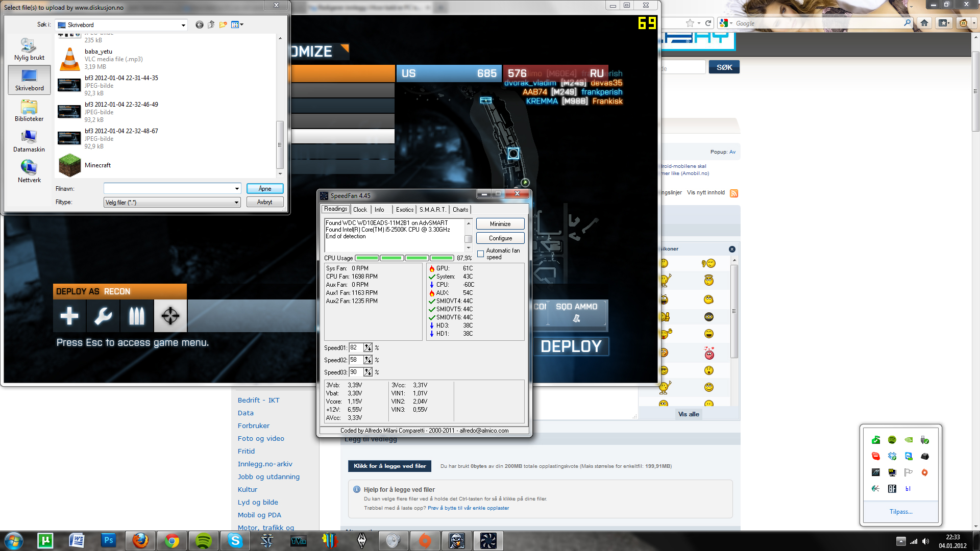Image resolution: width=980 pixels, height=551 pixels.
Task: Click the SQD AMMO specialization box
Action: tap(577, 312)
